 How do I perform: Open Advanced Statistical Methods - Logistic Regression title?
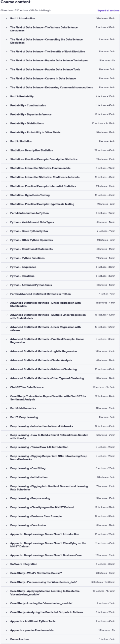coord(43,351)
